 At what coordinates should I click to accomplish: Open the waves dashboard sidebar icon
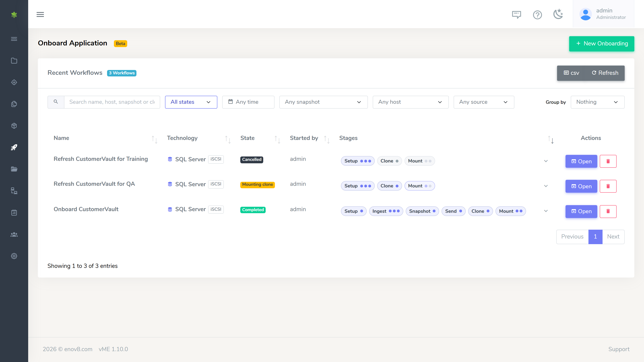[14, 39]
